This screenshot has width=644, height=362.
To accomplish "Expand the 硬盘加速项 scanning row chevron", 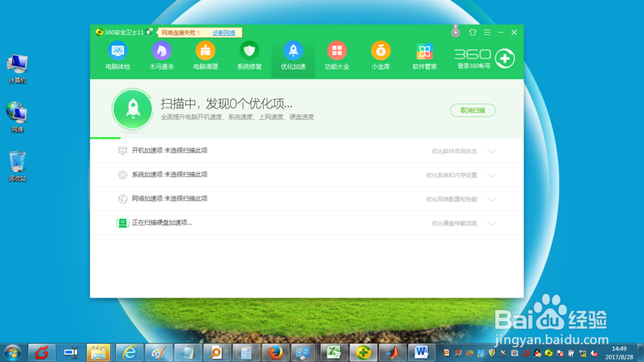I will pyautogui.click(x=491, y=224).
